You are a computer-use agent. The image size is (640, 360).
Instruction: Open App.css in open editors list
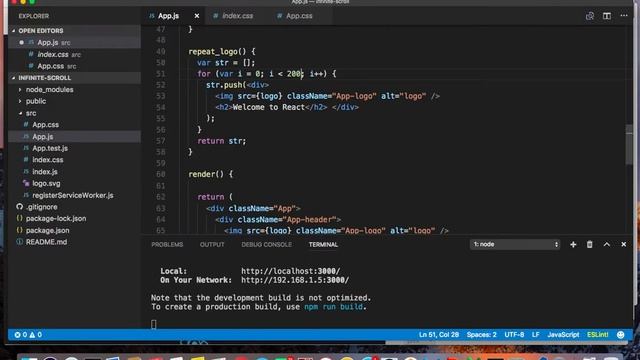[74, 66]
